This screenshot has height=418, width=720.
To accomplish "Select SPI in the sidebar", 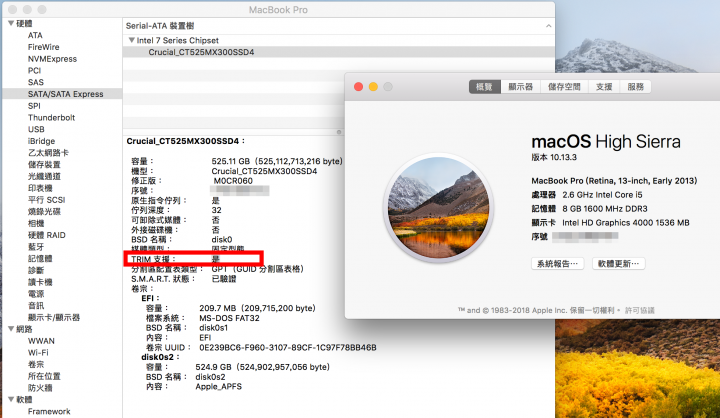I will pos(34,106).
